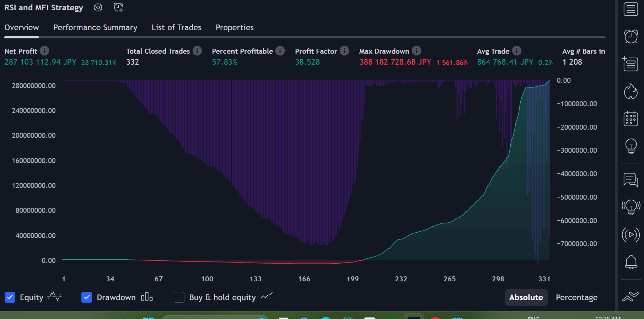Click the RSI and MFI Strategy title
Image resolution: width=644 pixels, height=319 pixels.
pos(44,7)
